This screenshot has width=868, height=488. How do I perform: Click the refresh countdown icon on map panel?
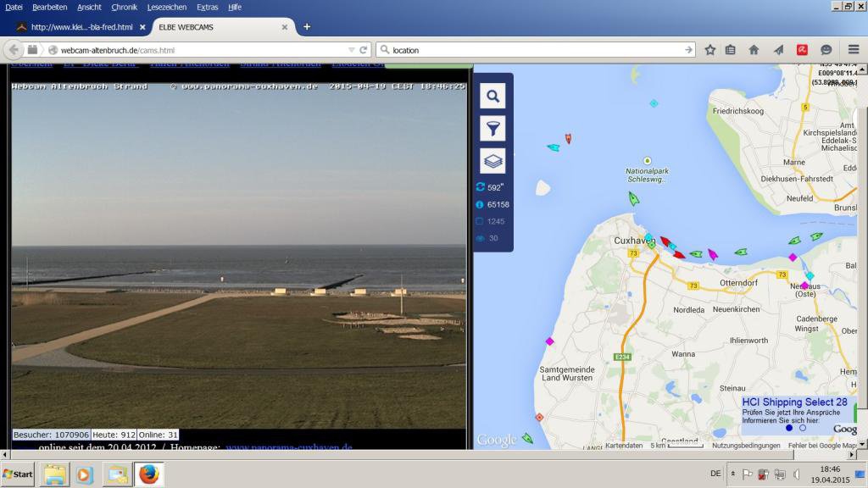click(480, 187)
